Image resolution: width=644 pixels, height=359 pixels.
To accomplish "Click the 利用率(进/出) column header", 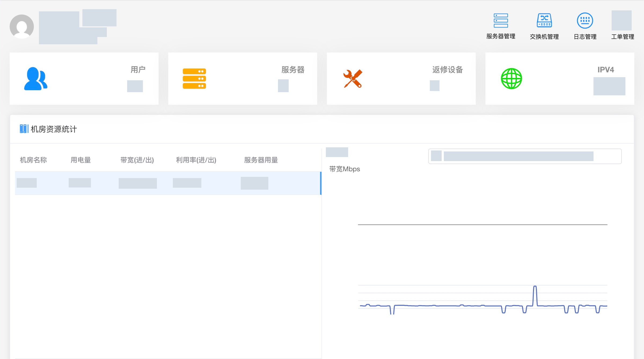I will pyautogui.click(x=196, y=160).
